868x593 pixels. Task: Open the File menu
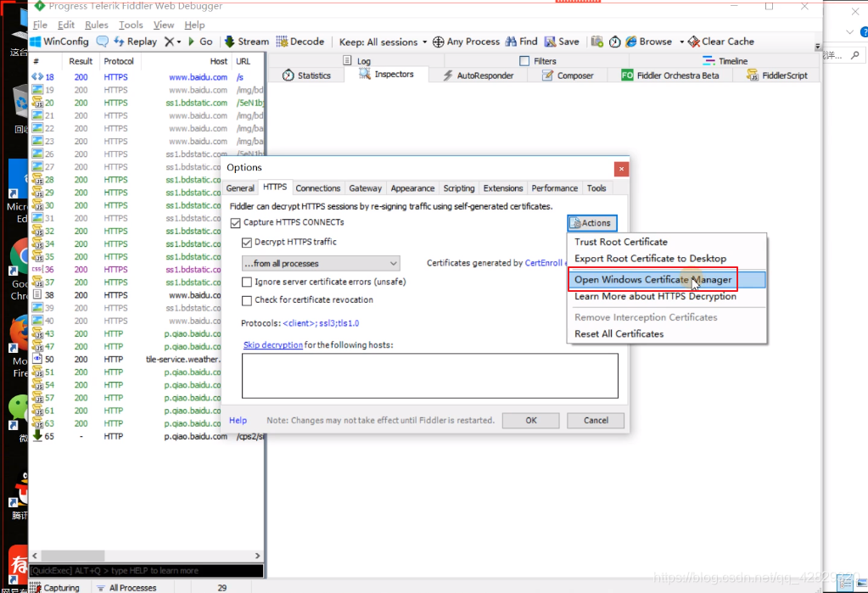coord(40,25)
